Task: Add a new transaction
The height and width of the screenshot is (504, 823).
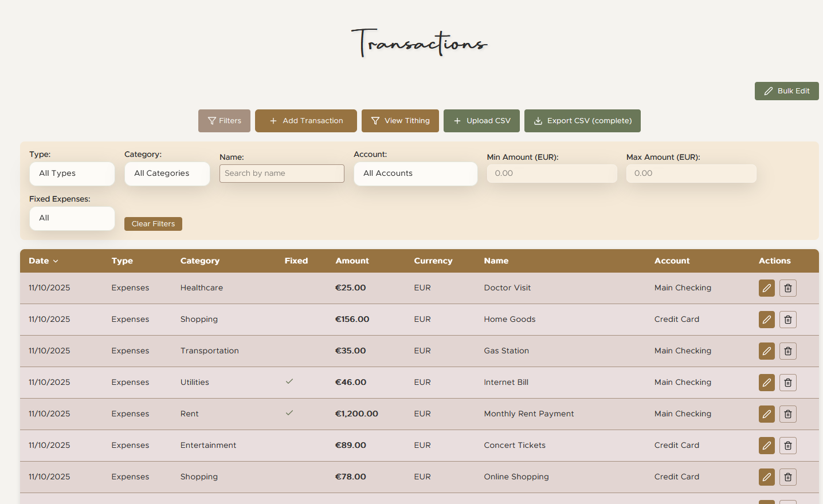Action: click(x=305, y=121)
